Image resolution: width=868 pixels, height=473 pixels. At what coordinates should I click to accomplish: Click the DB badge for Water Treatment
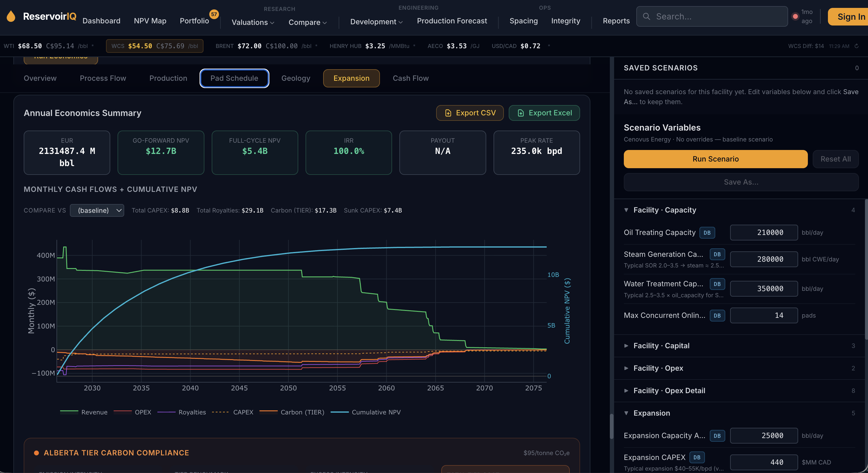717,284
